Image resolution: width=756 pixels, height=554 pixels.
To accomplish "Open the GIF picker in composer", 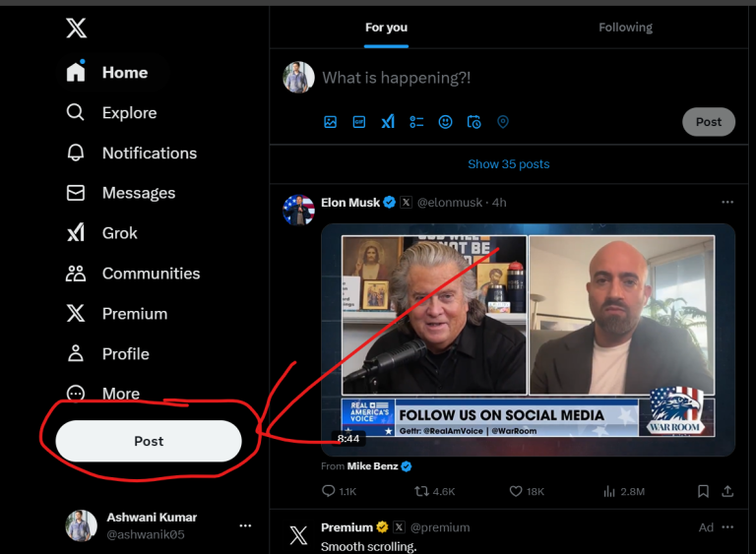I will pyautogui.click(x=359, y=122).
